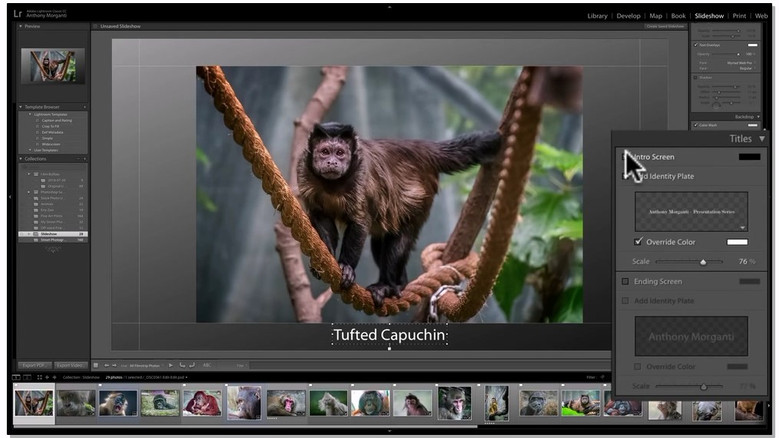Image resolution: width=779 pixels, height=438 pixels.
Task: Collapse the Titles panel triangle
Action: pyautogui.click(x=762, y=139)
